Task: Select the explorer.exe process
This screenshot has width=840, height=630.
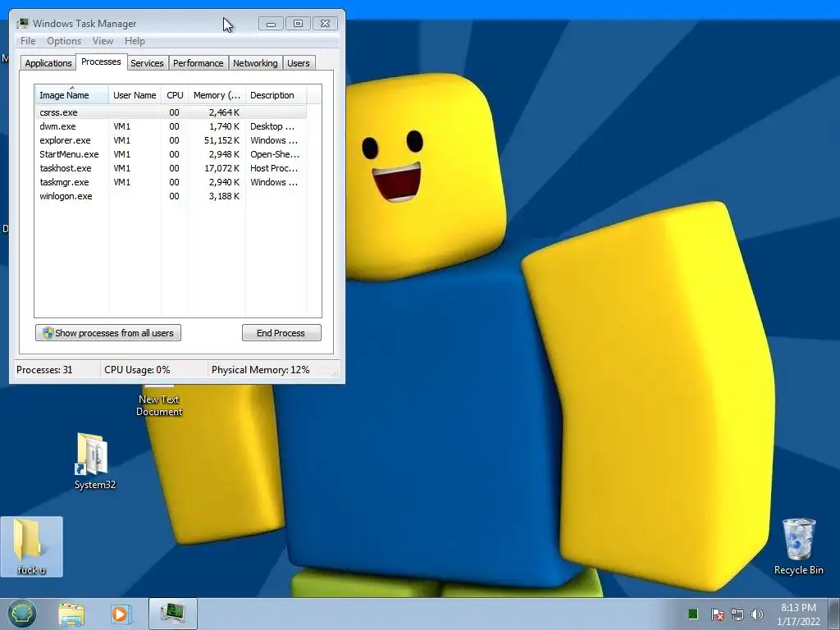Action: 171,140
